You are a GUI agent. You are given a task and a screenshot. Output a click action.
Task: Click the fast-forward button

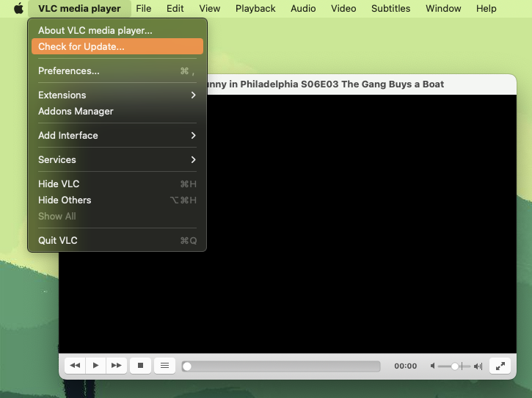click(x=117, y=366)
